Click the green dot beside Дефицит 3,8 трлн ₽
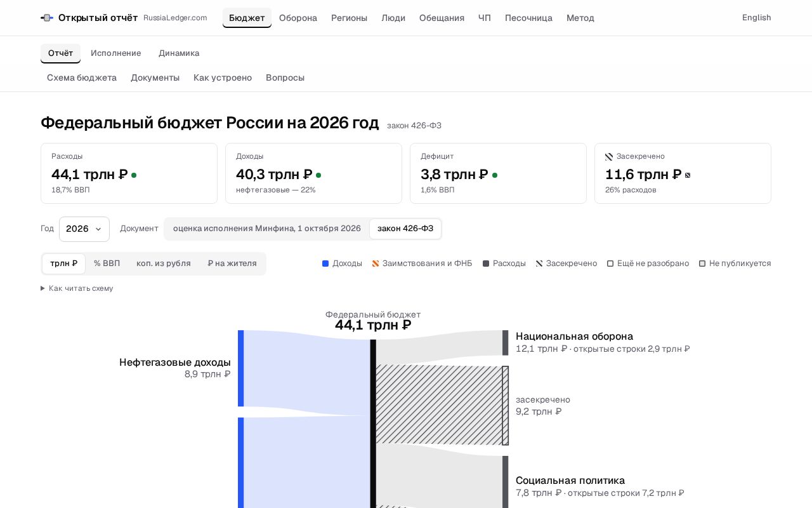Screen dimensions: 812x508 pos(495,175)
